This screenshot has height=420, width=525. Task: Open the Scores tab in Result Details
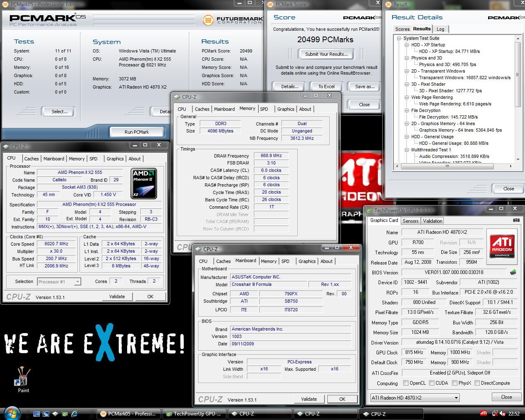[x=402, y=29]
